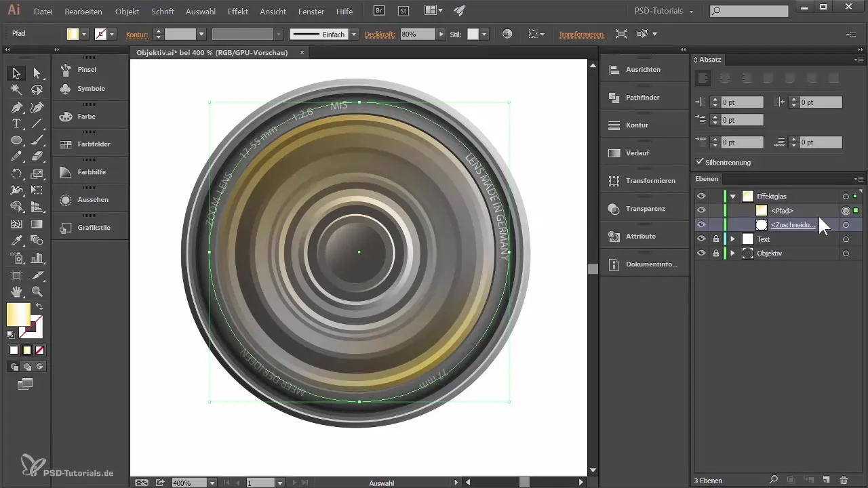This screenshot has height=488, width=868.
Task: Hide the Text layer
Action: point(701,239)
